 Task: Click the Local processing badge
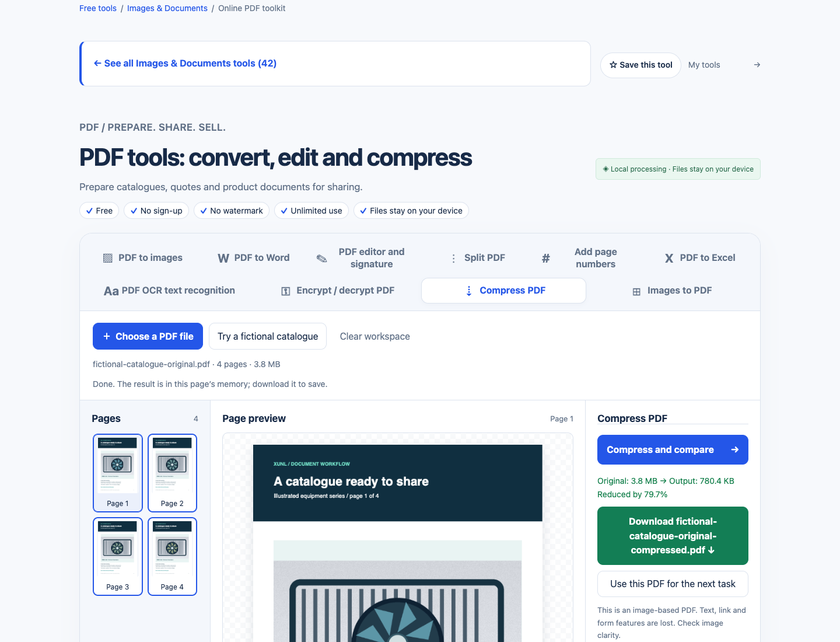pos(678,169)
